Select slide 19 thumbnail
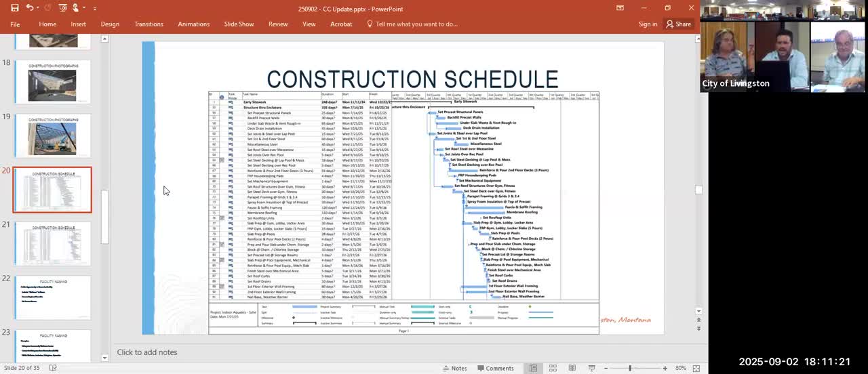Viewport: 868px width, 374px height. pos(52,136)
